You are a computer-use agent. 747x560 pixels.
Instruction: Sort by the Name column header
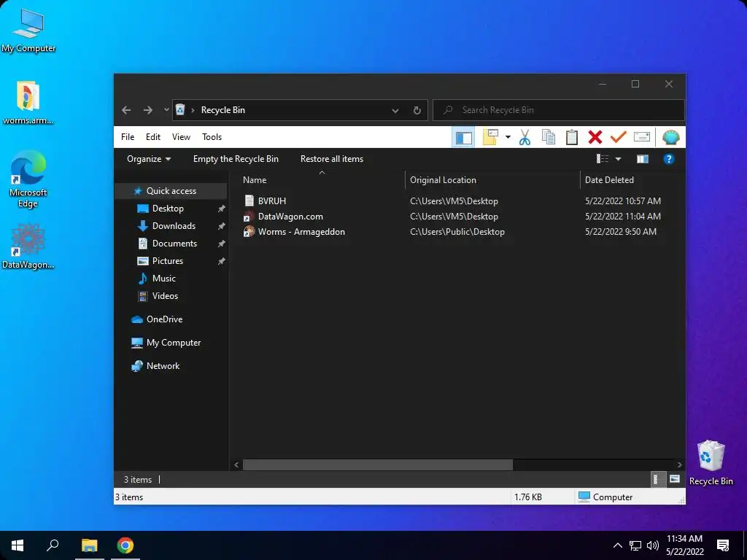click(255, 180)
